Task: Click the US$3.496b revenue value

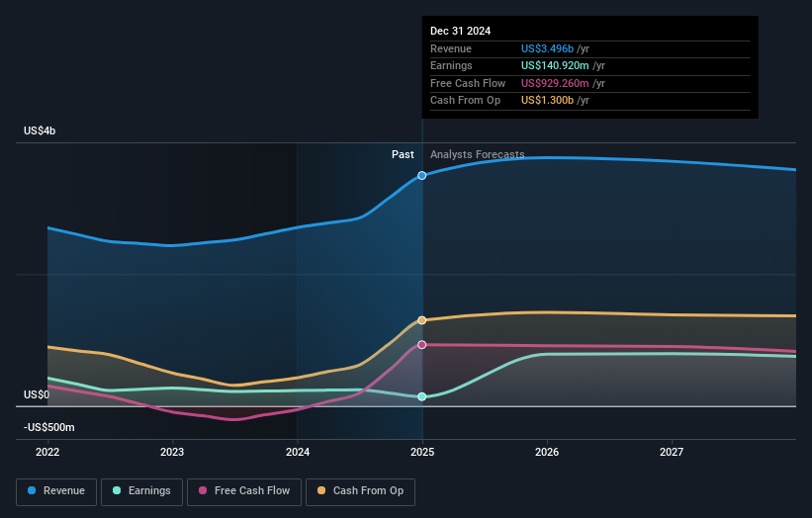Action: 547,48
